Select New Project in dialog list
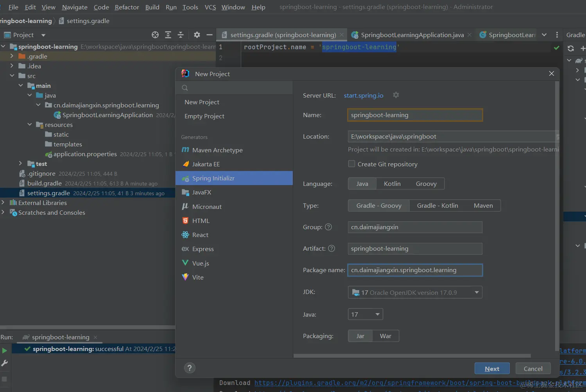 (234, 102)
